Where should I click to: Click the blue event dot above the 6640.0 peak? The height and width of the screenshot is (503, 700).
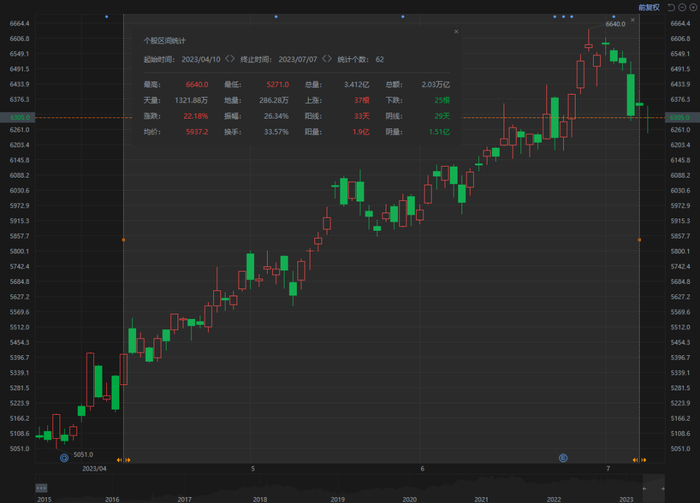pyautogui.click(x=614, y=17)
